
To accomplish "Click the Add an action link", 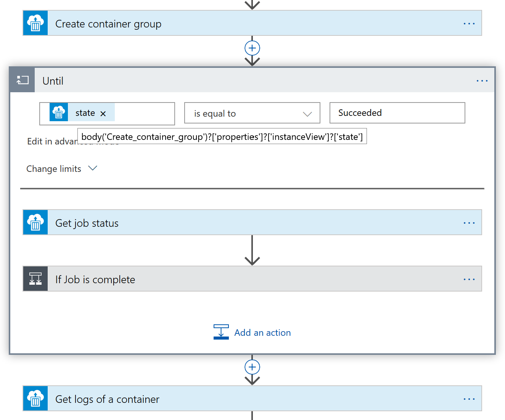I will [262, 333].
